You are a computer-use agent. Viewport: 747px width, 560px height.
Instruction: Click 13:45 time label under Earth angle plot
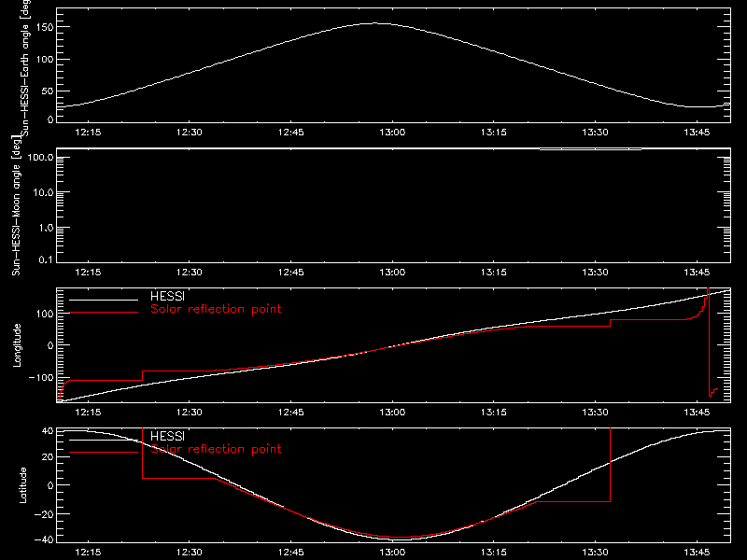(x=697, y=132)
